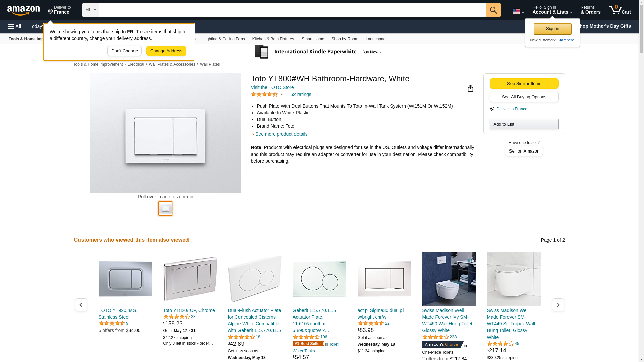Expand the star rating breakdown chevron
This screenshot has height=362, width=644.
282,94
